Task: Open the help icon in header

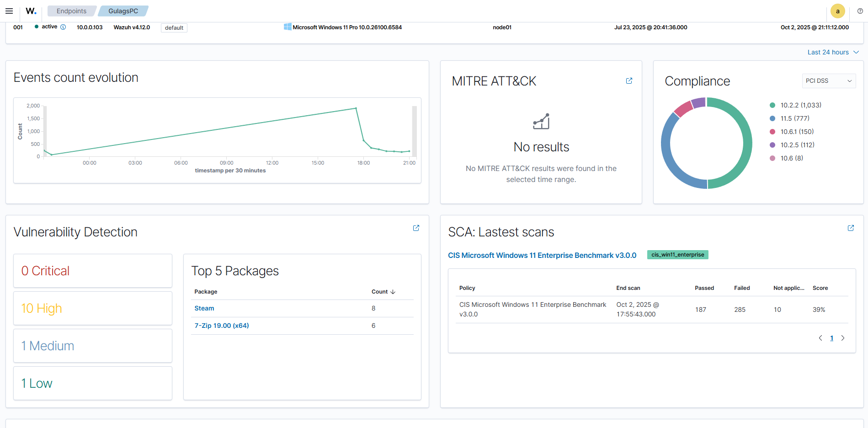Action: tap(860, 11)
